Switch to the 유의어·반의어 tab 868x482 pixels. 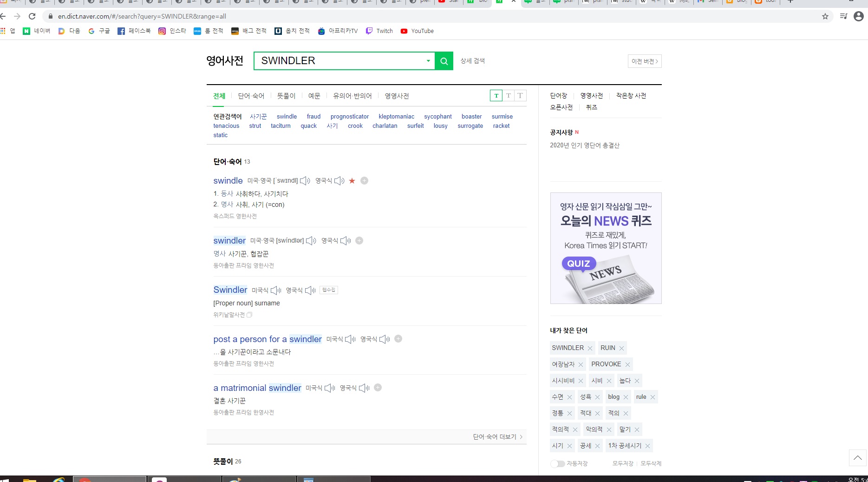point(352,96)
